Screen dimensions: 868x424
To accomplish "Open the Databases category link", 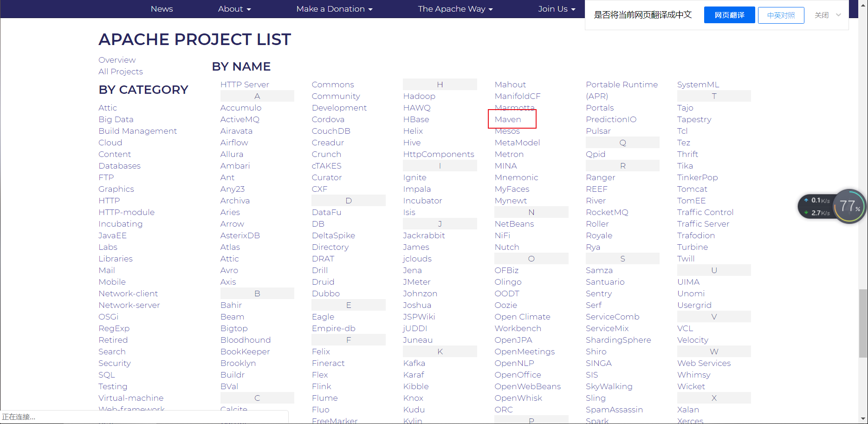I will [119, 166].
